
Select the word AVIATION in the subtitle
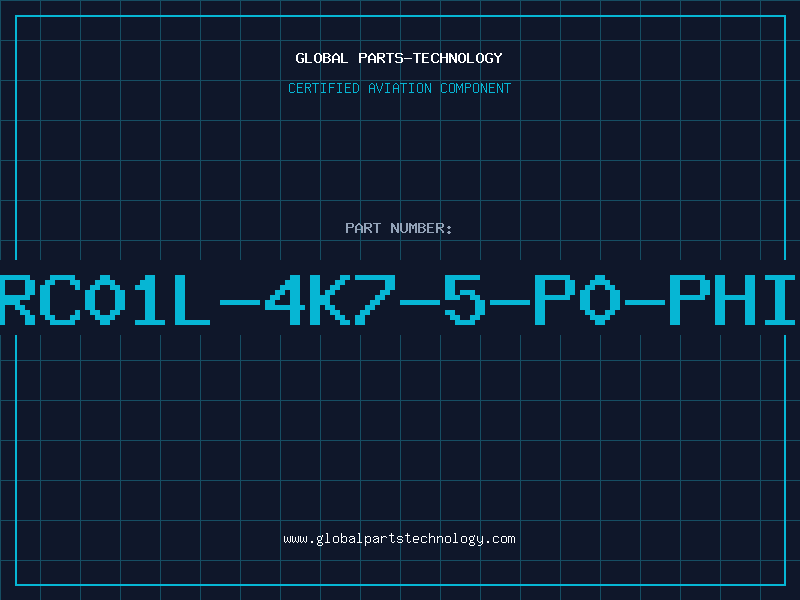399,88
